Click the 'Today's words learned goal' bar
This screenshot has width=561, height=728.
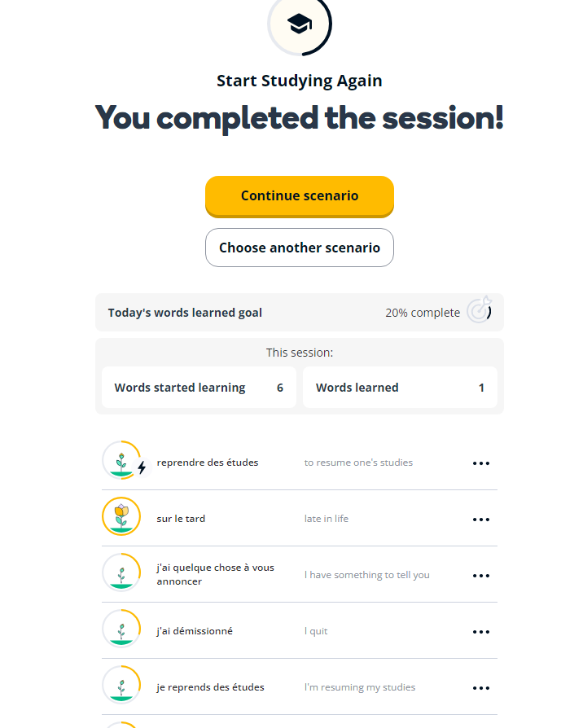[244, 313]
